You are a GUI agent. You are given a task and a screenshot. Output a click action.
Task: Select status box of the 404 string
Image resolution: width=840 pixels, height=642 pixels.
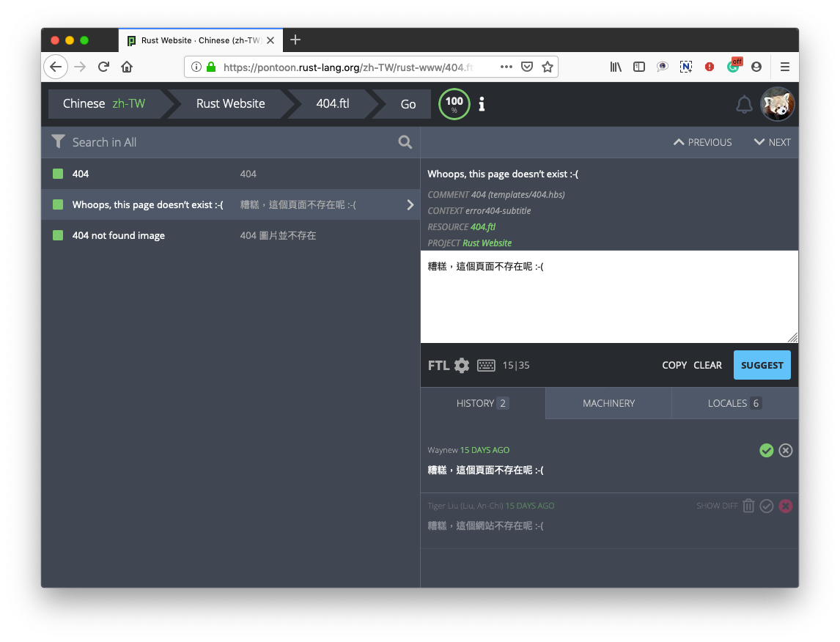tap(58, 174)
